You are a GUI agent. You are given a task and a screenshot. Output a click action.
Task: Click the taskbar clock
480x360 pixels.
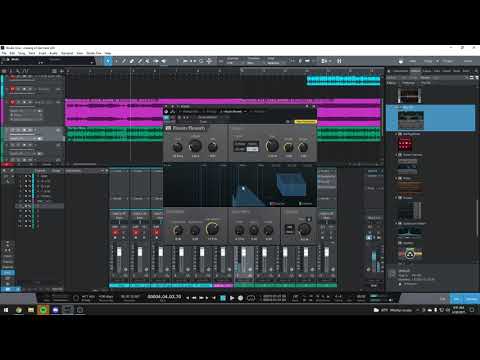click(459, 310)
